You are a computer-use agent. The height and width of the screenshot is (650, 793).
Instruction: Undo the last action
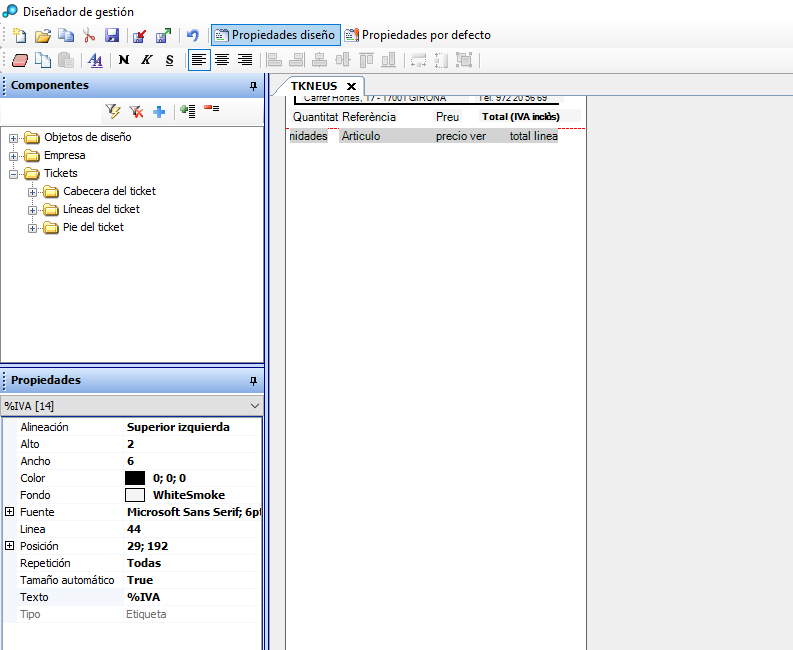pyautogui.click(x=192, y=35)
